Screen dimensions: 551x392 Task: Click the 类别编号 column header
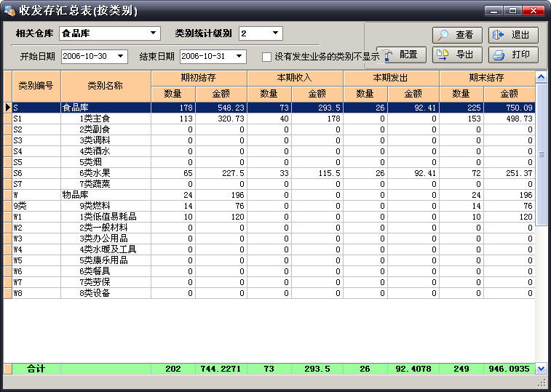coord(36,86)
